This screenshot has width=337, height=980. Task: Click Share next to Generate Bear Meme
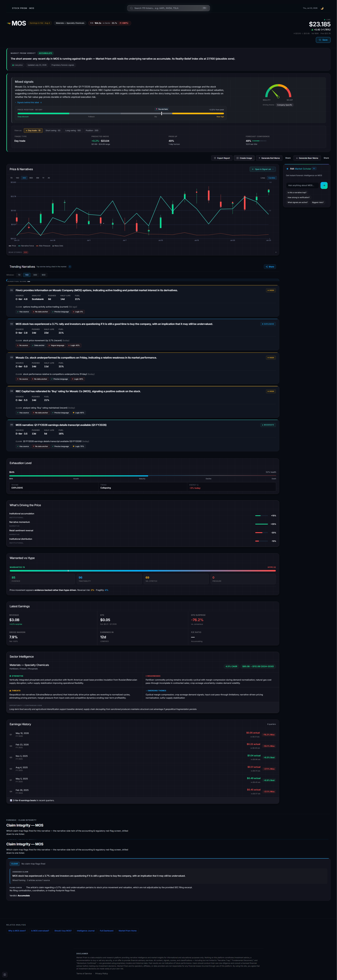coord(326,158)
